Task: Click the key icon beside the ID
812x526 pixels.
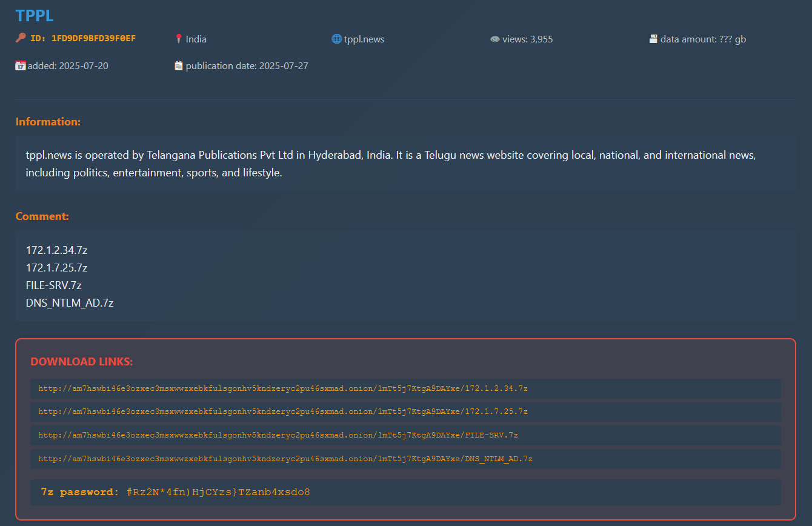Action: tap(21, 38)
